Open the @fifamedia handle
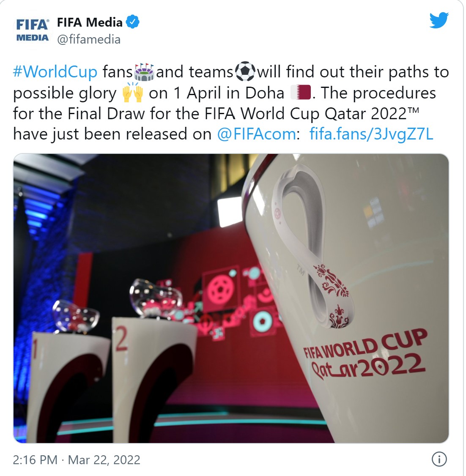This screenshot has width=466, height=476. click(x=89, y=39)
